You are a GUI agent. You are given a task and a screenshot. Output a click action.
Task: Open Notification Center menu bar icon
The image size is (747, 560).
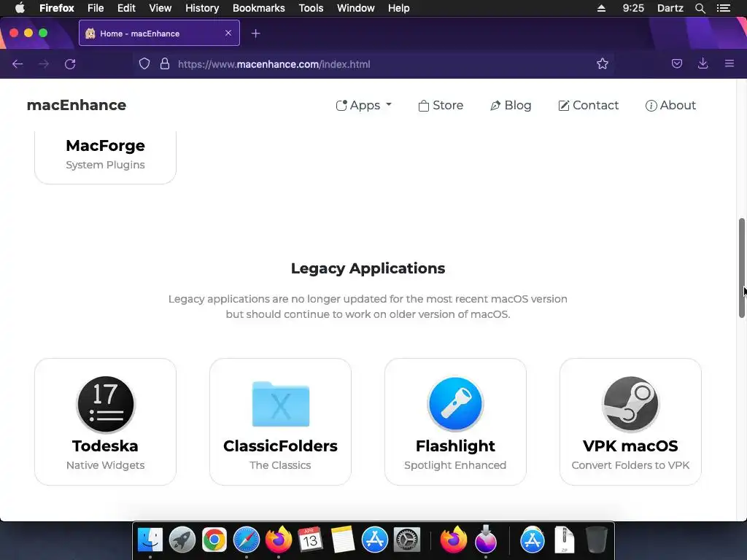723,8
